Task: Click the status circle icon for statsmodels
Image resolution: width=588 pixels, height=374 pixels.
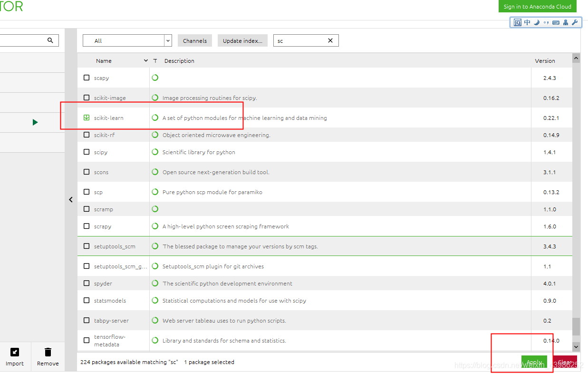Action: point(155,300)
